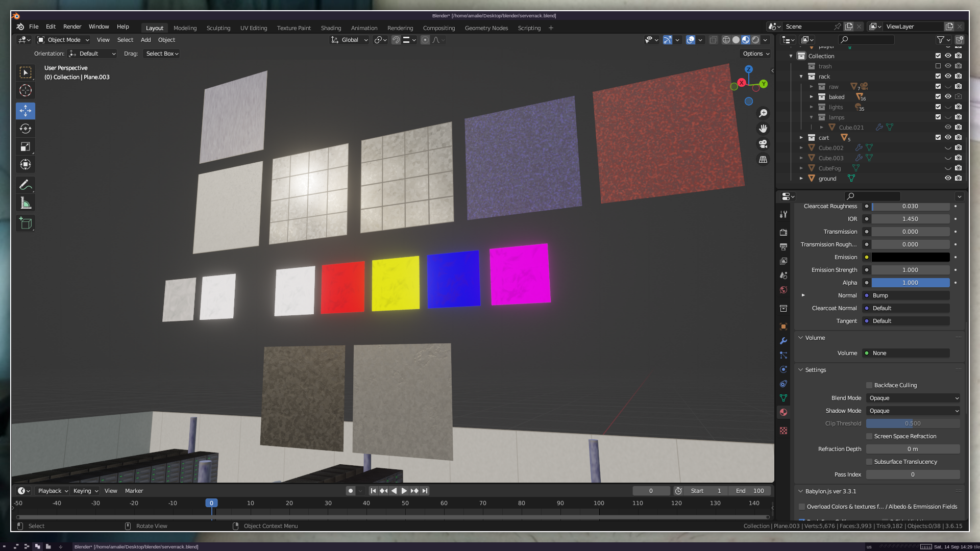Viewport: 980px width, 551px height.
Task: Open the Render menu
Action: point(72,27)
